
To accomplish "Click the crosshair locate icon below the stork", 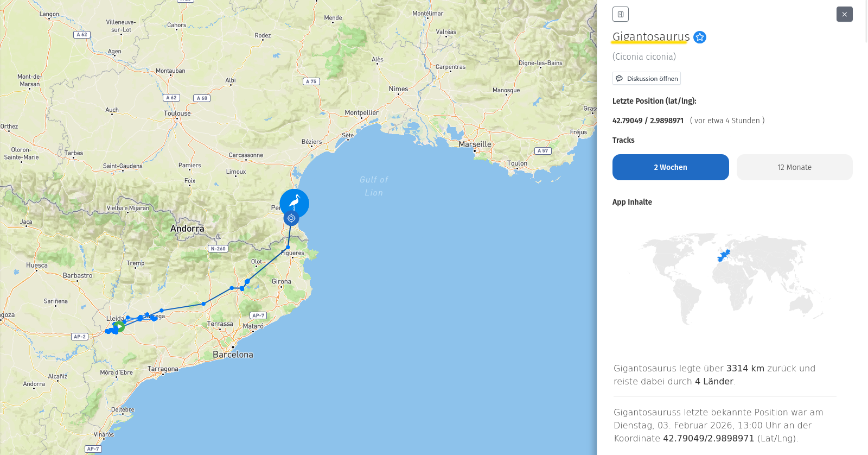I will pos(291,218).
